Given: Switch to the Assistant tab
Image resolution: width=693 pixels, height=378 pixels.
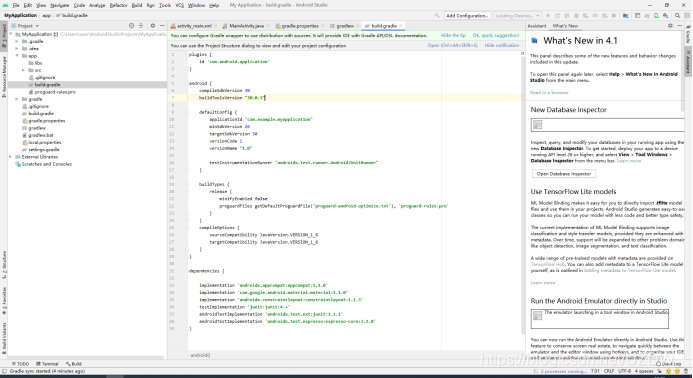Looking at the screenshot, I should pyautogui.click(x=537, y=26).
